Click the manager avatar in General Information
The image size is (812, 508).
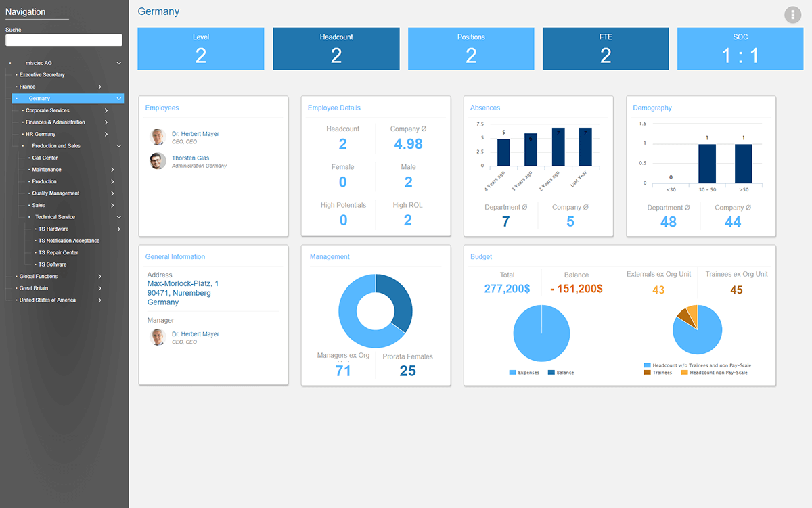point(158,337)
